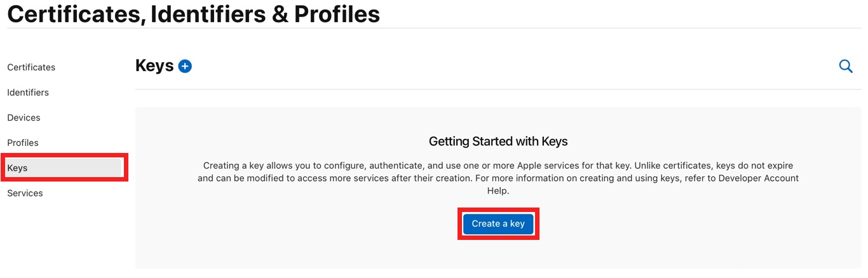This screenshot has width=868, height=278.
Task: Go to the Devices section
Action: 24,117
